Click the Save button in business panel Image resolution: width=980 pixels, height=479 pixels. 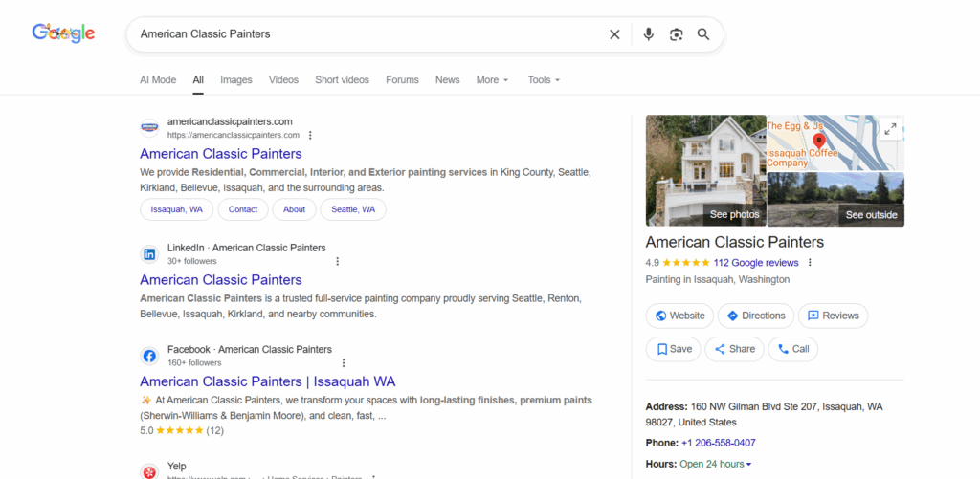point(673,349)
